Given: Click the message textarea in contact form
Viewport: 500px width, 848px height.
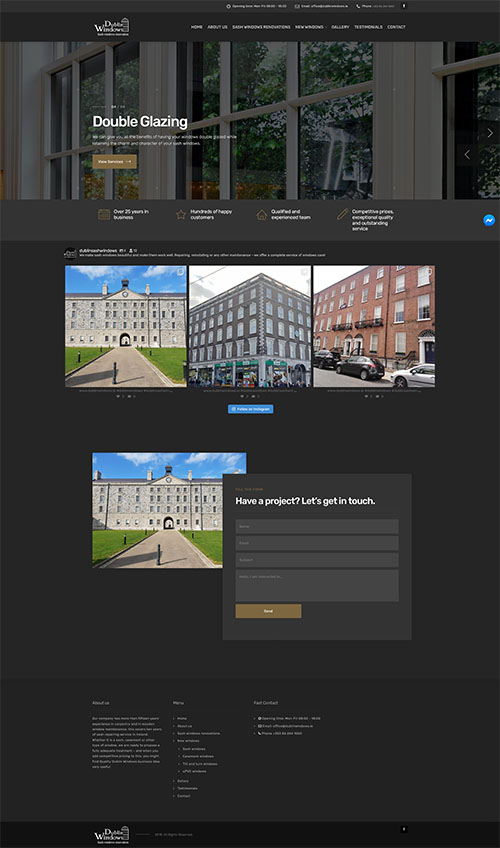Looking at the screenshot, I should [317, 585].
